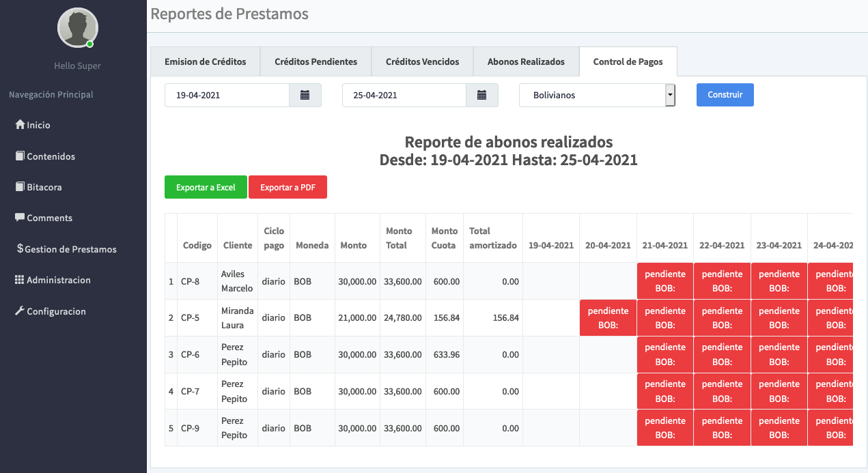Click the user avatar profile picture
The width and height of the screenshot is (868, 473).
tap(77, 28)
